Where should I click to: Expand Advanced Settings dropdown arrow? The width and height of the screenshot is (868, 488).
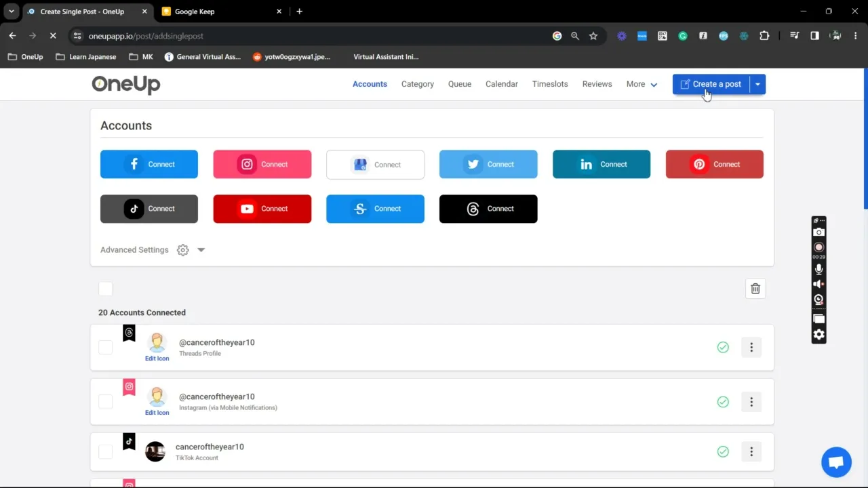pos(201,250)
